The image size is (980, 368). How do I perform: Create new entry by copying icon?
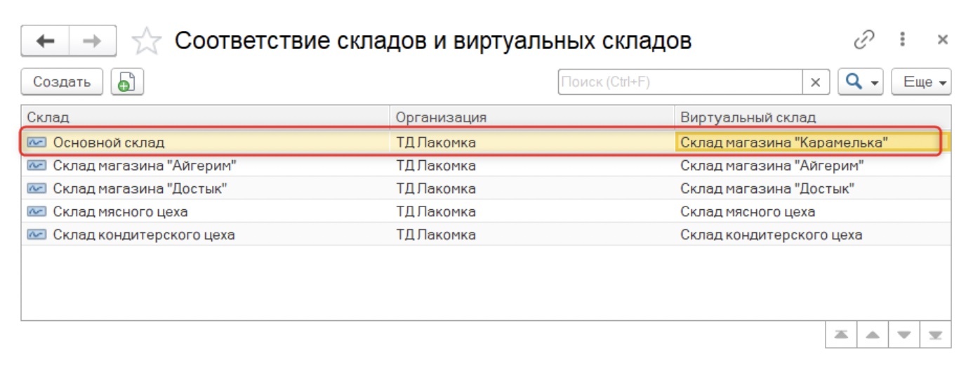click(127, 81)
